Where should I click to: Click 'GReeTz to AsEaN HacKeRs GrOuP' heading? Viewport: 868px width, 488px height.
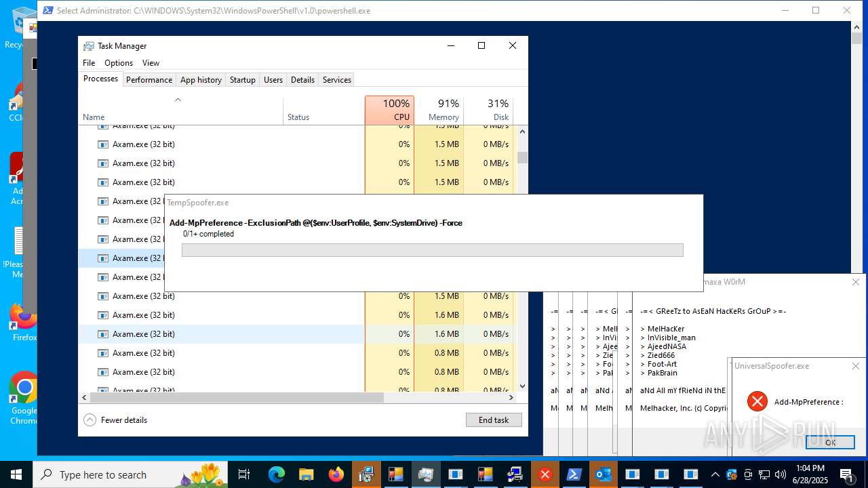(713, 311)
